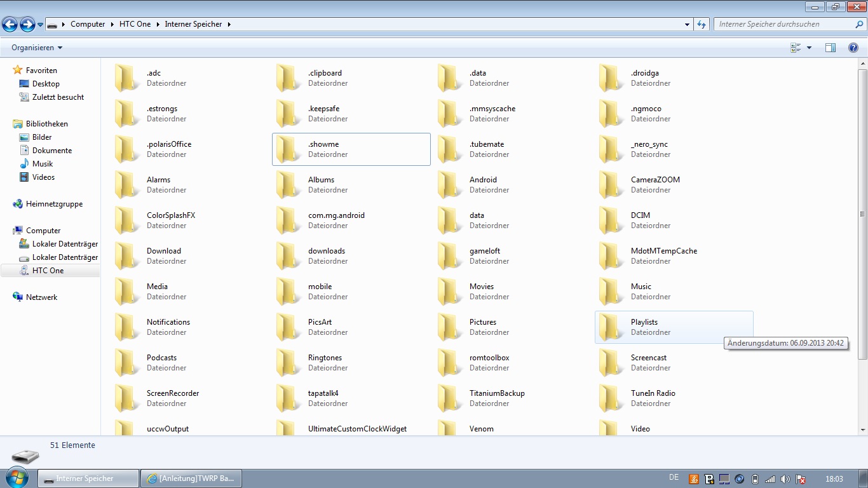
Task: Click the refresh button beside address bar
Action: (x=702, y=24)
